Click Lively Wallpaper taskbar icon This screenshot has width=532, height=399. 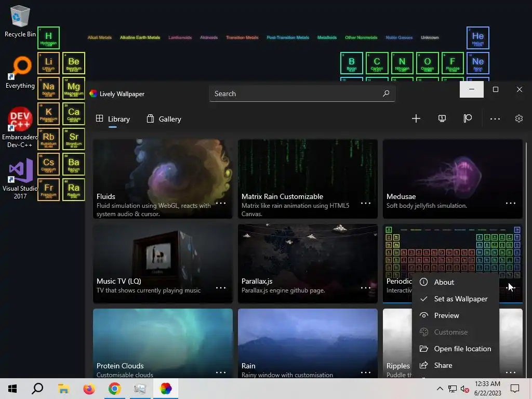[166, 389]
